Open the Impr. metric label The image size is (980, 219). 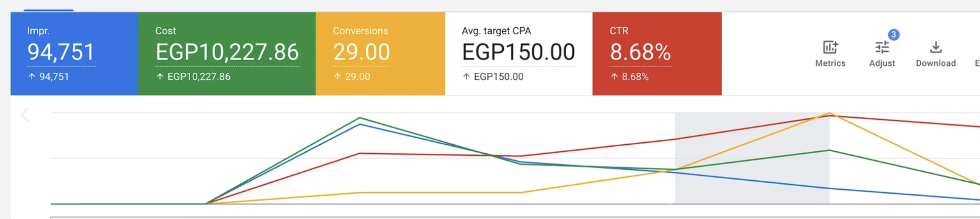(x=38, y=31)
